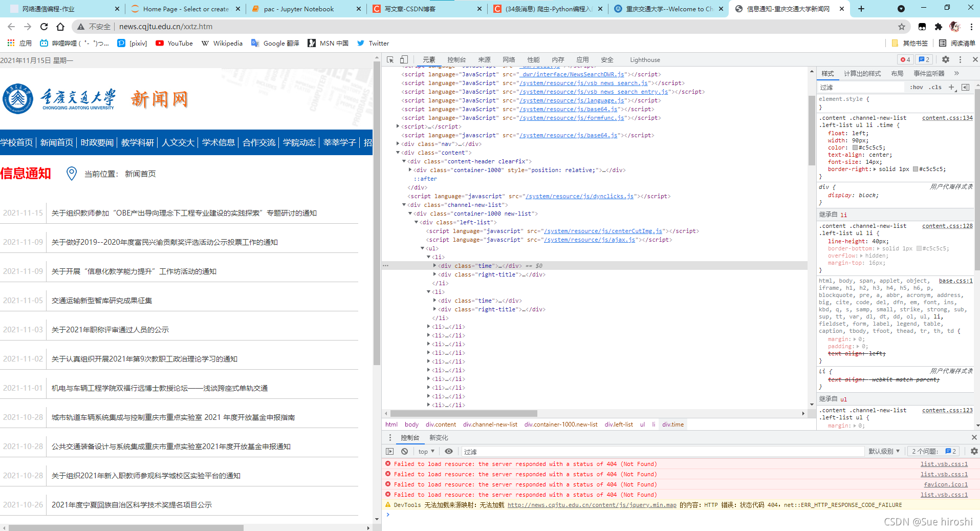Toggle the device toolbar icon
The image size is (980, 531).
404,59
